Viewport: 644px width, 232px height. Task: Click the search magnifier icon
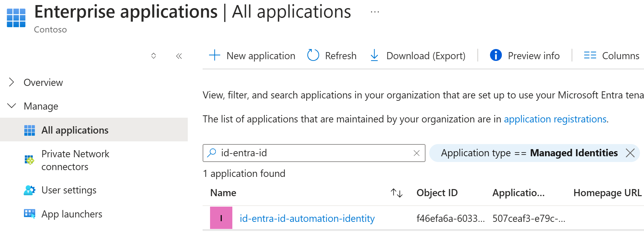point(212,153)
